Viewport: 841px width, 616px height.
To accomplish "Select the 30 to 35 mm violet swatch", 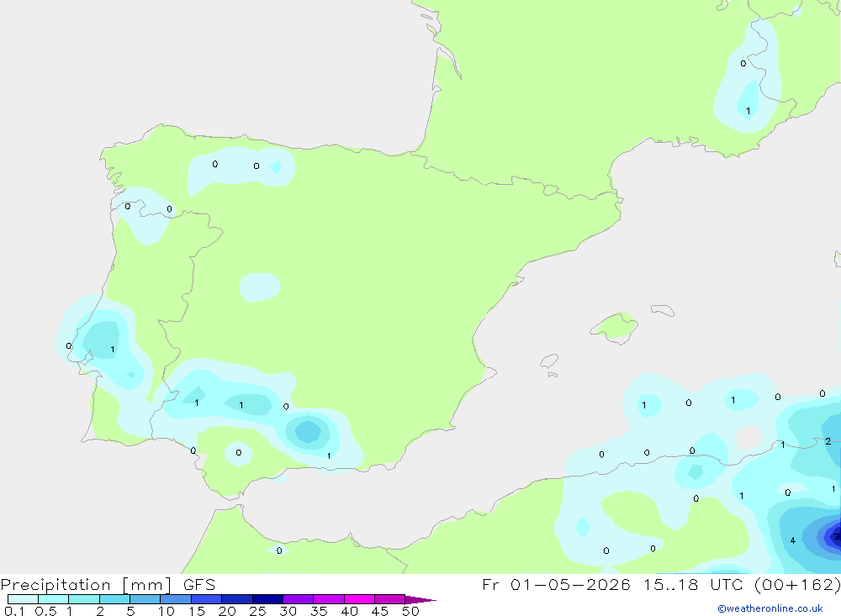I will tap(298, 599).
